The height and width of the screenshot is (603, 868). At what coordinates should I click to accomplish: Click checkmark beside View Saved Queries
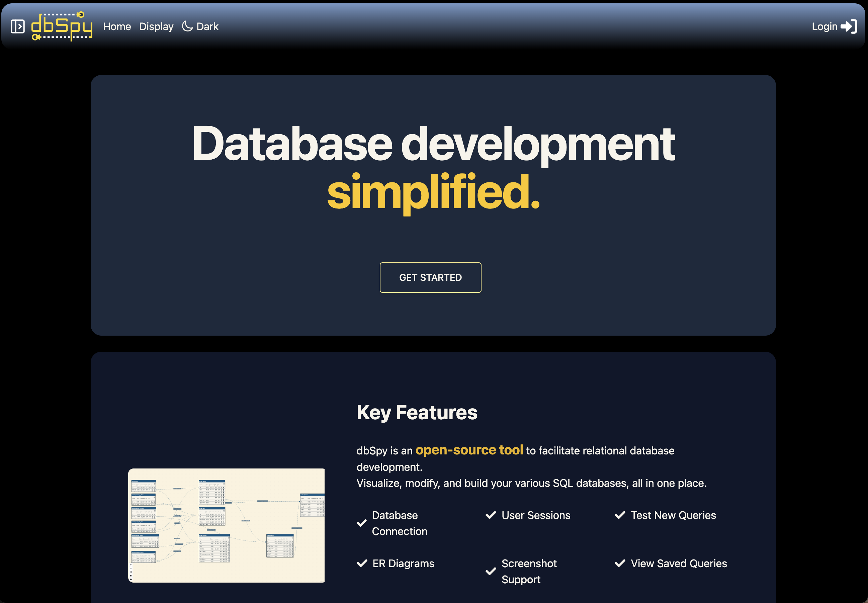pyautogui.click(x=620, y=563)
